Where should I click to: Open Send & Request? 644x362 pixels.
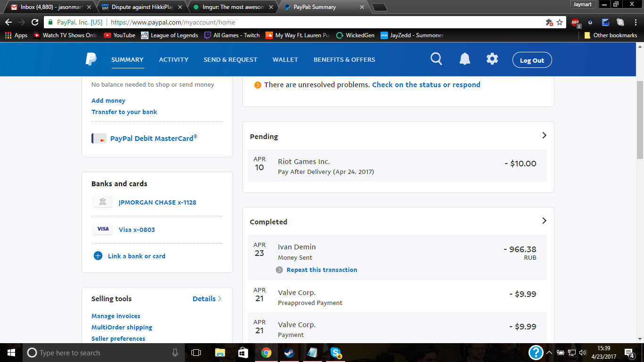click(231, 59)
